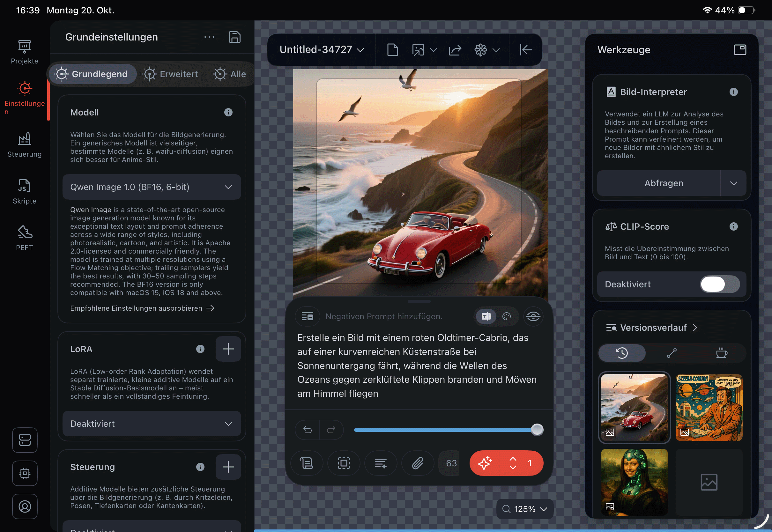The image size is (772, 532).
Task: Switch to the Erweitert settings tab
Action: [171, 74]
